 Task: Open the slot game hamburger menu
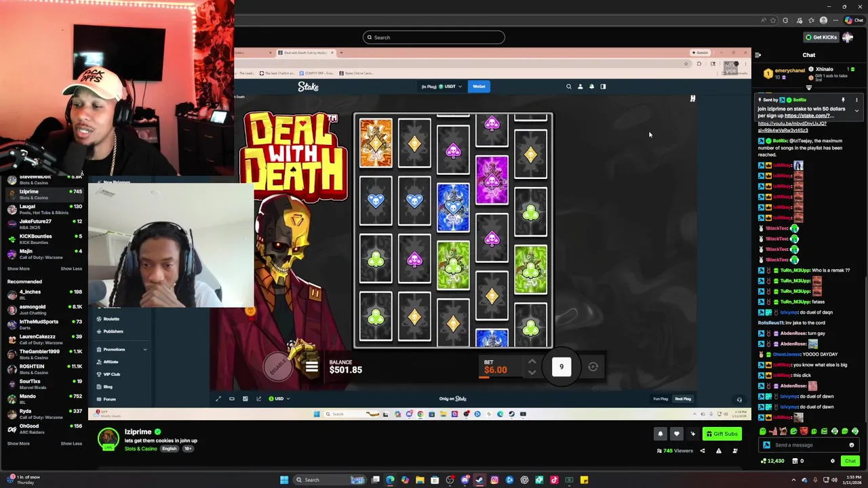pos(311,367)
